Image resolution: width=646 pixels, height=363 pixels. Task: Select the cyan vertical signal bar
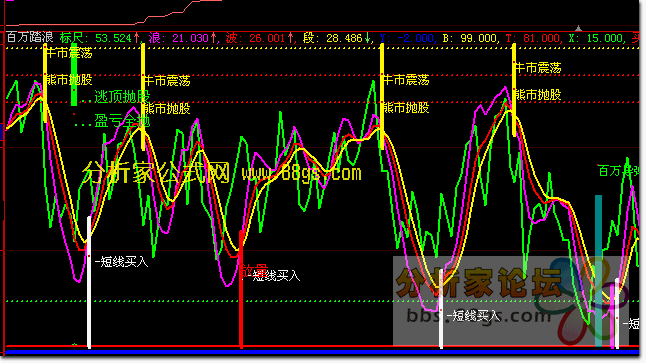click(598, 270)
